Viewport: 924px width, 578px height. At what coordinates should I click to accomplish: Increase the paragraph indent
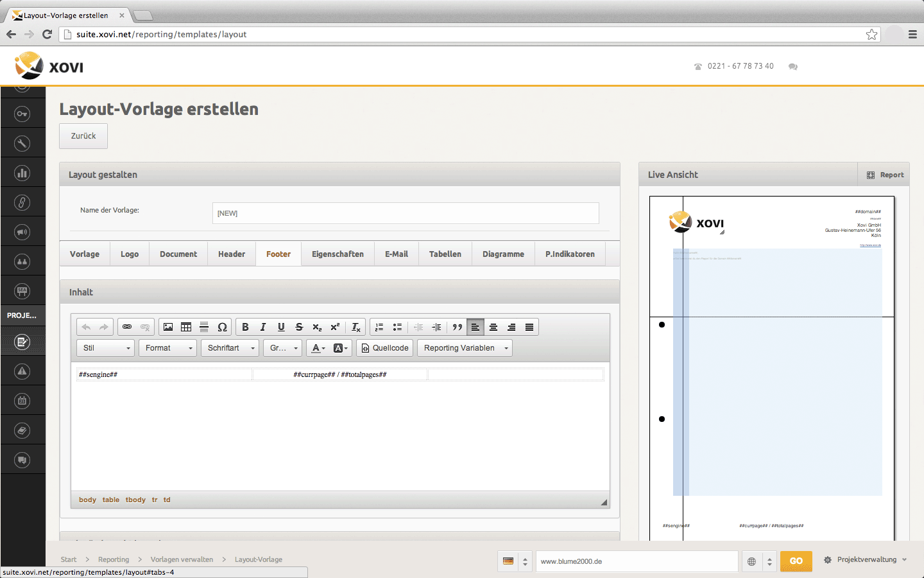click(436, 327)
